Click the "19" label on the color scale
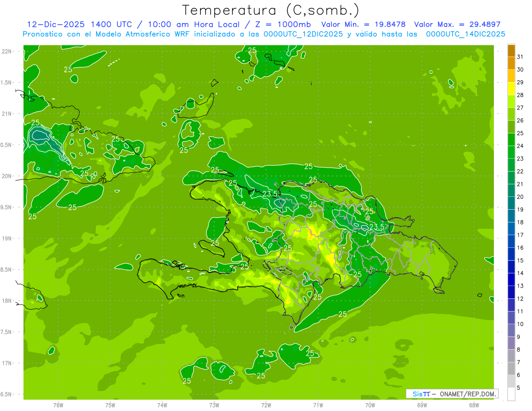532x411 pixels. [x=520, y=210]
